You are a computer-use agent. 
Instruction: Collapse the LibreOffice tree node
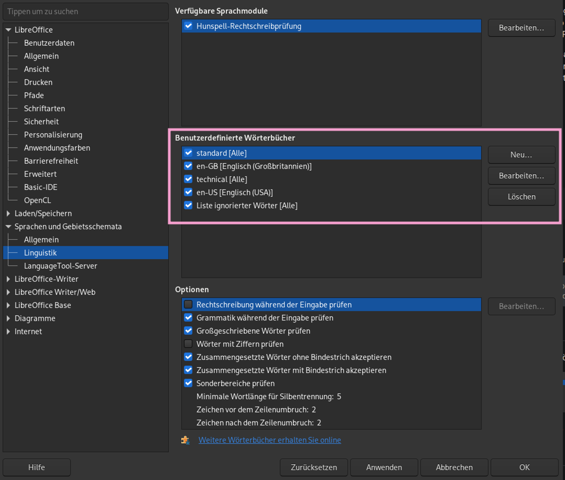click(x=8, y=30)
